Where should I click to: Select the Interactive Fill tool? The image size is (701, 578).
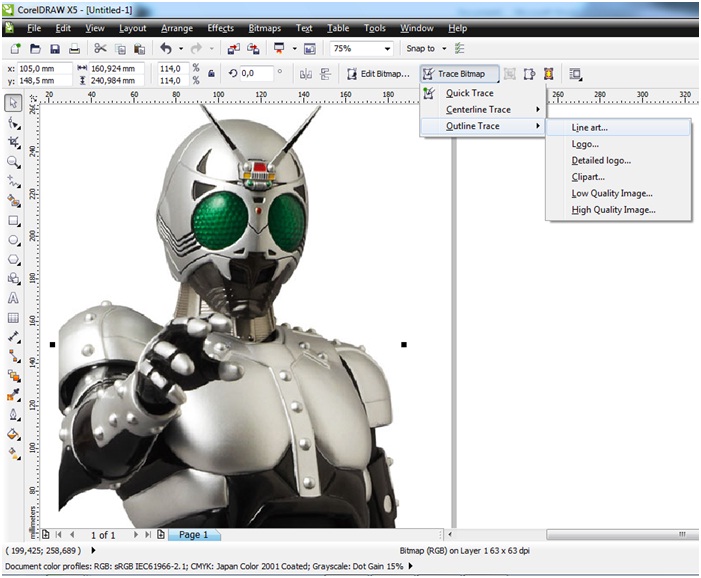tap(13, 453)
